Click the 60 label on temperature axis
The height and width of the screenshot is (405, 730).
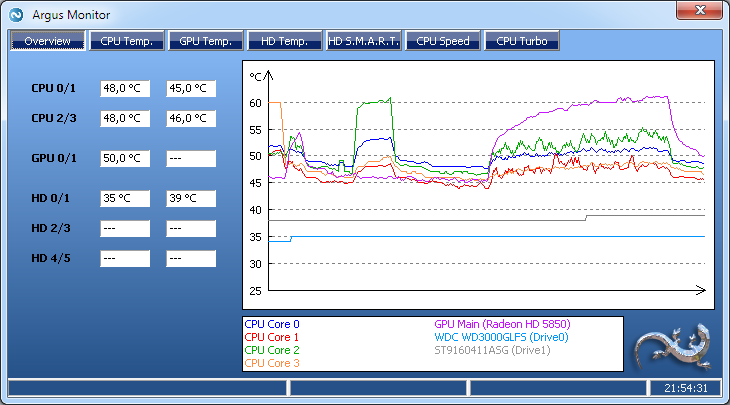[x=255, y=103]
